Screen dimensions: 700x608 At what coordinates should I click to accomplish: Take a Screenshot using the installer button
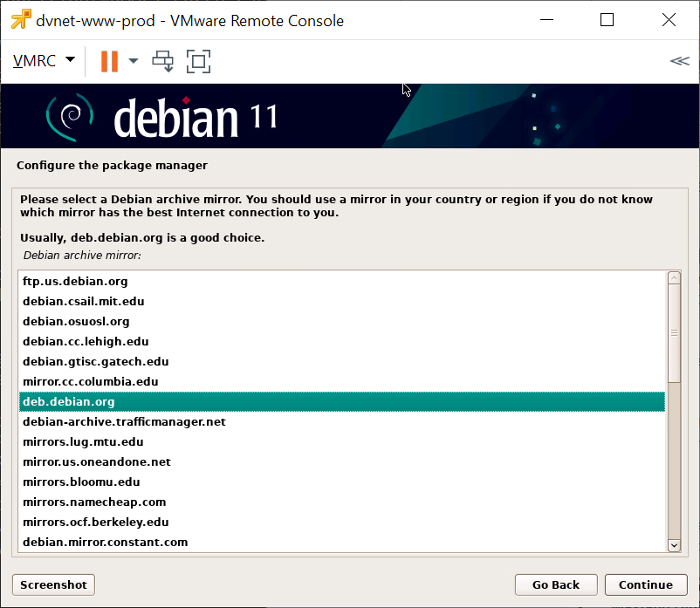click(53, 584)
